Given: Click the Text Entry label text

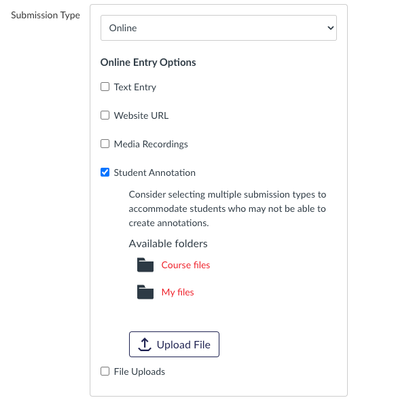Looking at the screenshot, I should [135, 87].
